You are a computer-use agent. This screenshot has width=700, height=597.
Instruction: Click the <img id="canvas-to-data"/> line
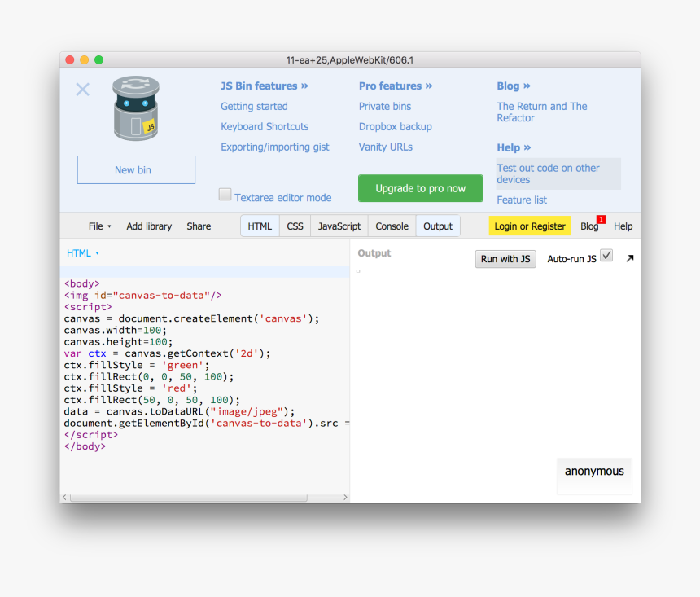click(143, 296)
